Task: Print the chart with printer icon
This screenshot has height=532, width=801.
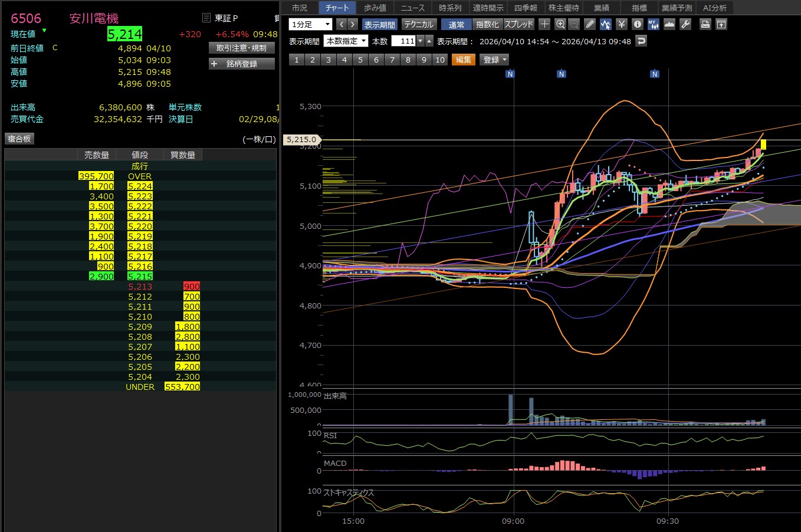Action: click(x=705, y=24)
